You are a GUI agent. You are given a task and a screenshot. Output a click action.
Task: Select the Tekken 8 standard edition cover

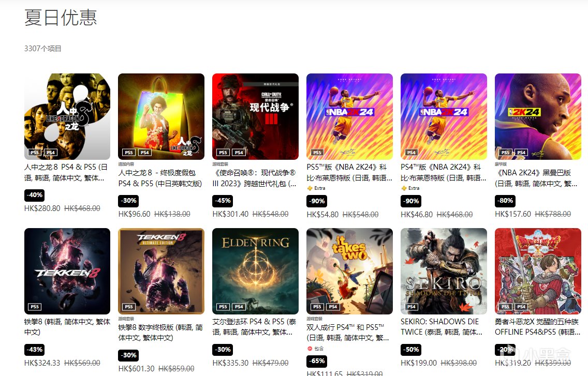tap(67, 271)
